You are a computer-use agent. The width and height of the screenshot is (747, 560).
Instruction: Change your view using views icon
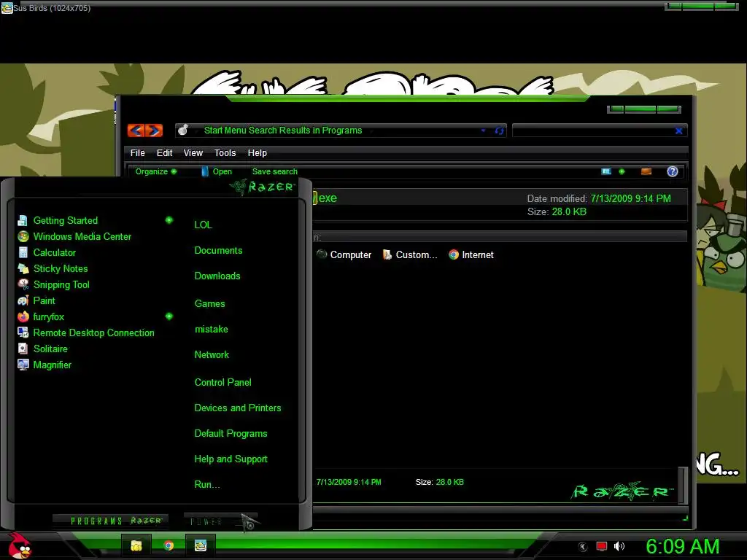coord(606,171)
